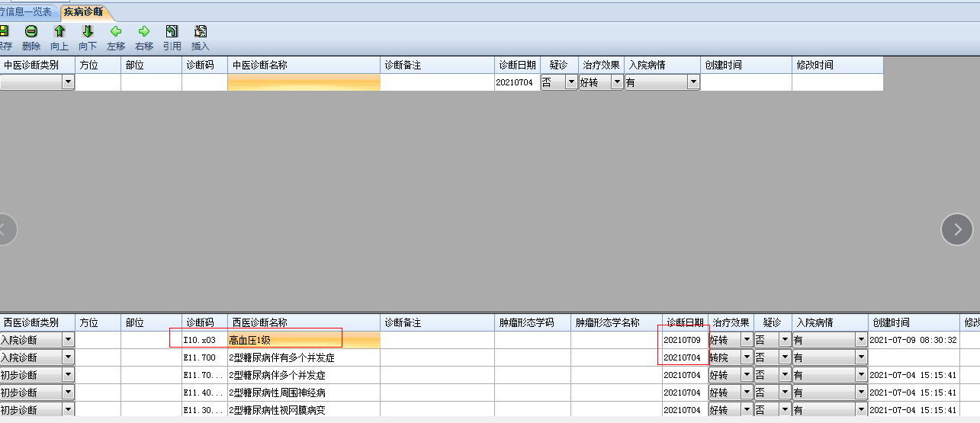This screenshot has height=423, width=980.
Task: Click the right-pointing next-page circle arrow
Action: click(x=957, y=229)
